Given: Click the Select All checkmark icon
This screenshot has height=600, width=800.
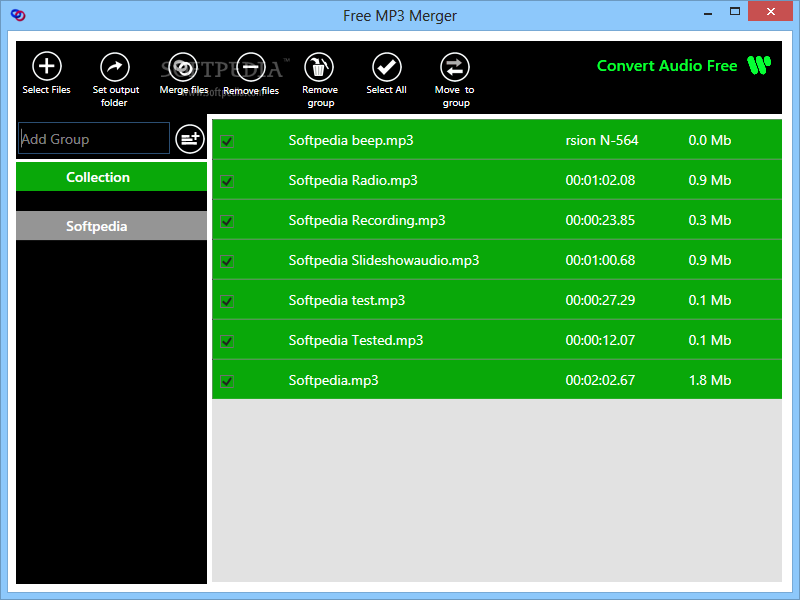Looking at the screenshot, I should coord(387,67).
